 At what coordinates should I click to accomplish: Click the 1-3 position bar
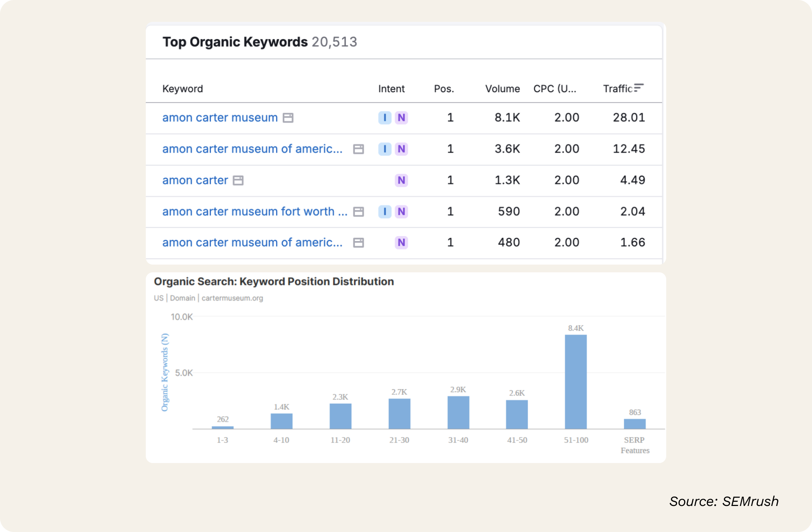coord(223,427)
